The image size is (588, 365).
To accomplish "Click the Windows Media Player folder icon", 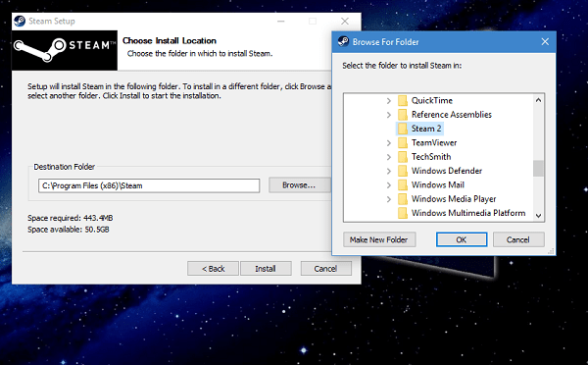I will pos(403,199).
